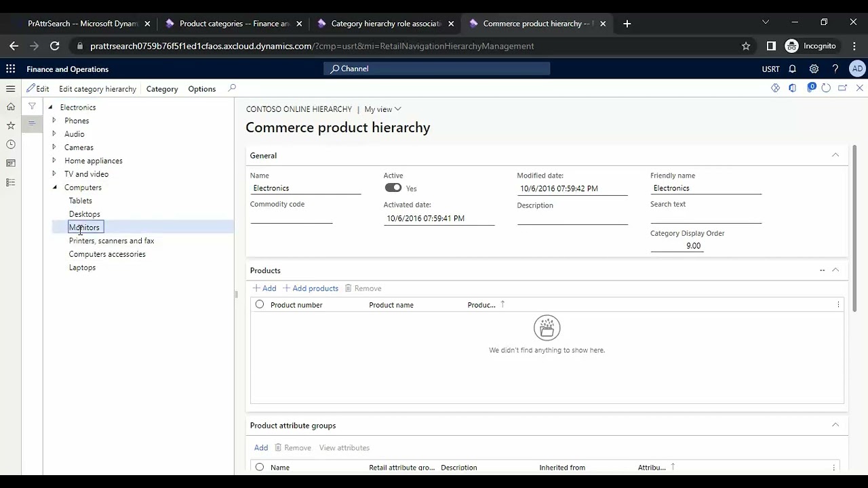Collapse the Products section
868x488 pixels.
835,270
